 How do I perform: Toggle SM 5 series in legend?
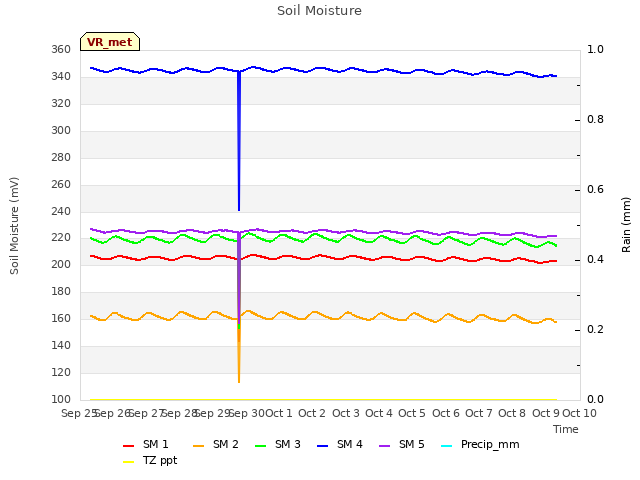coord(402,444)
